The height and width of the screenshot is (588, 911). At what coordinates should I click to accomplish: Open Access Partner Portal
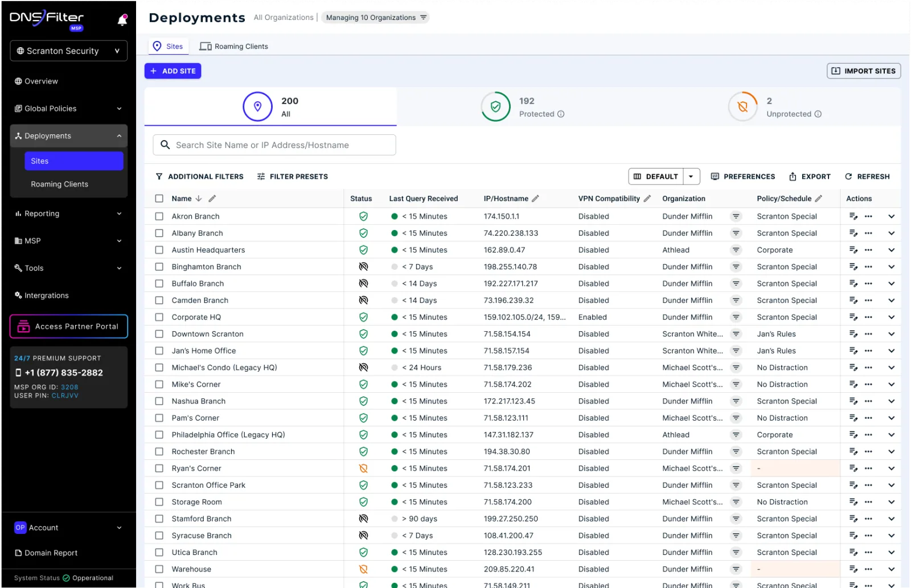[x=69, y=327]
